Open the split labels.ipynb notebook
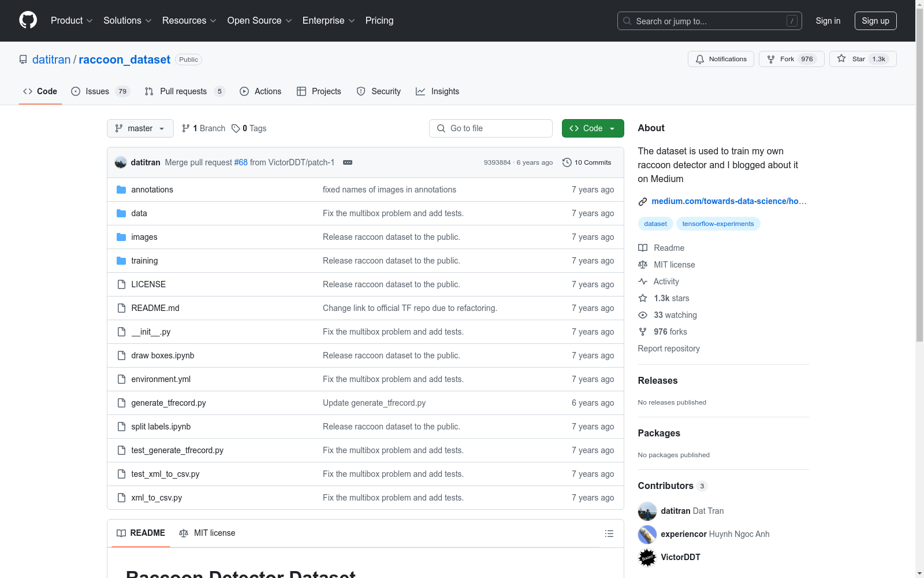The image size is (924, 578). tap(161, 427)
